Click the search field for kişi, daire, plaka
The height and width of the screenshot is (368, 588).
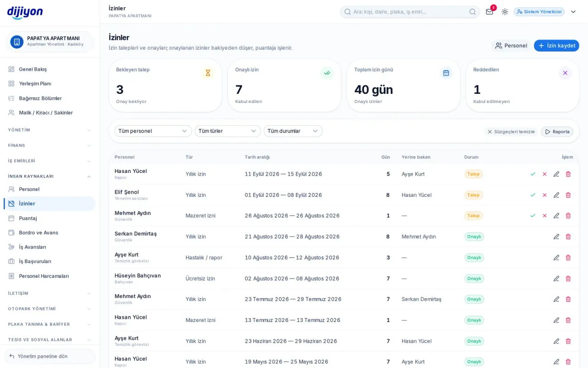[x=410, y=11]
